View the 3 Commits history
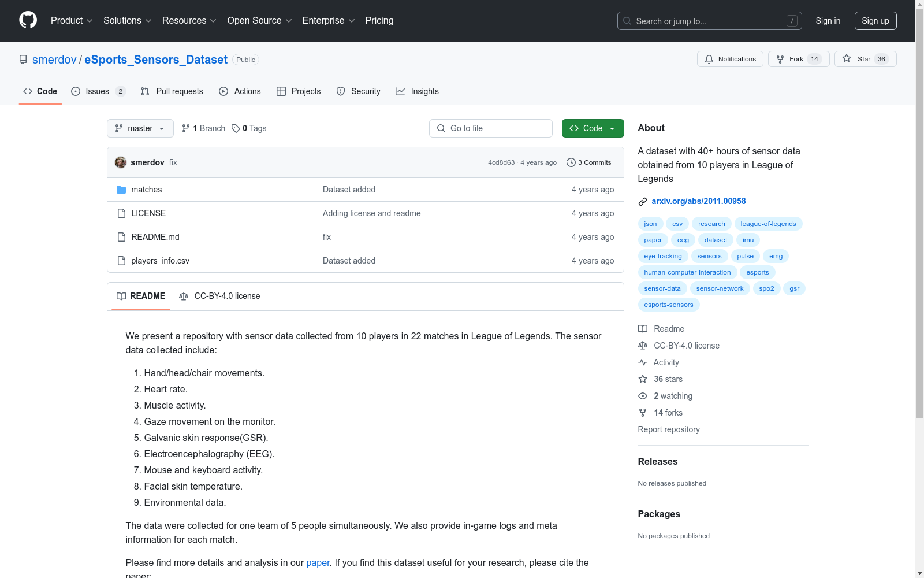This screenshot has width=924, height=578. tap(589, 162)
